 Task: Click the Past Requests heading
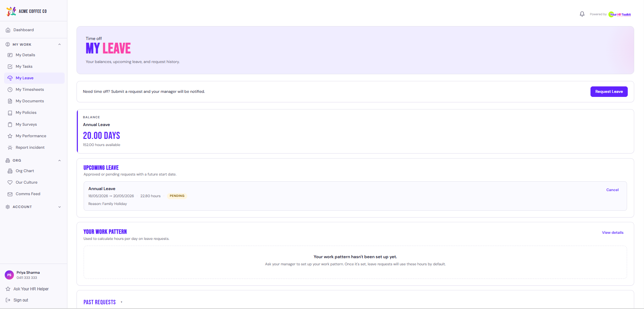click(x=100, y=302)
